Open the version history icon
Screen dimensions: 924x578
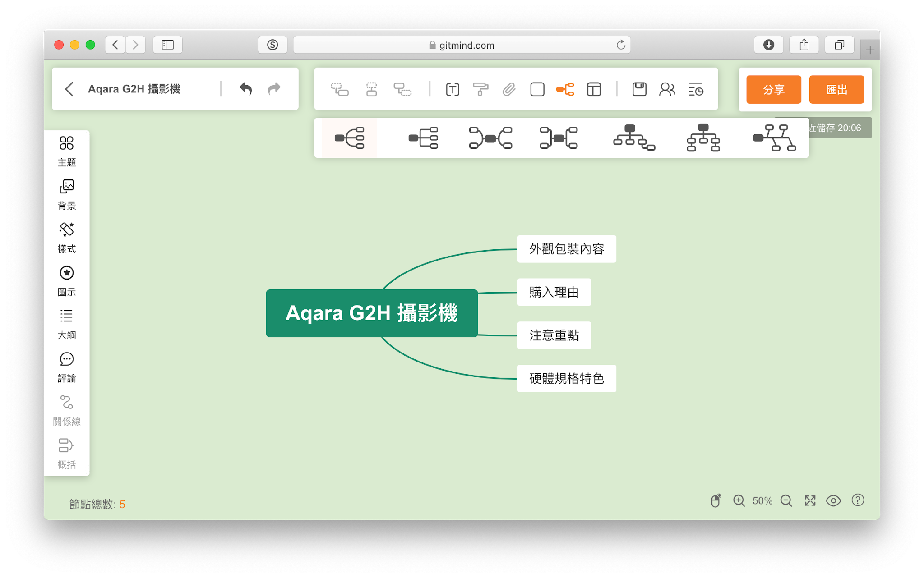pos(696,89)
